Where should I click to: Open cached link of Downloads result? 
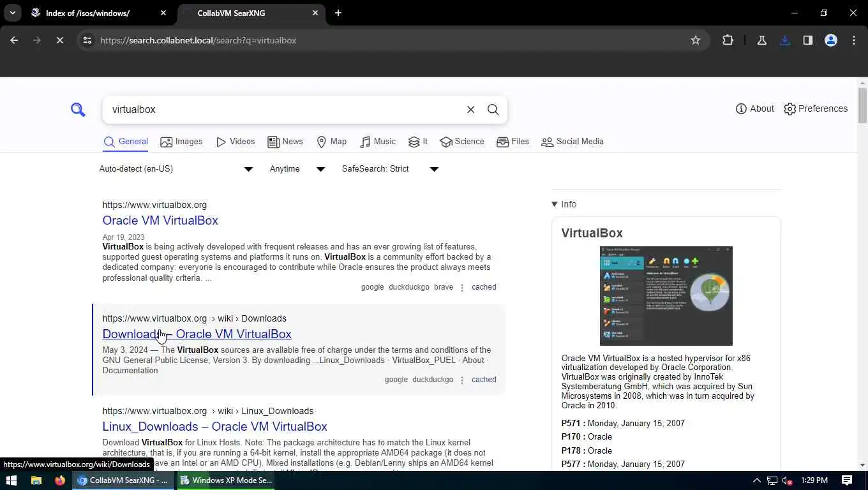pos(484,380)
